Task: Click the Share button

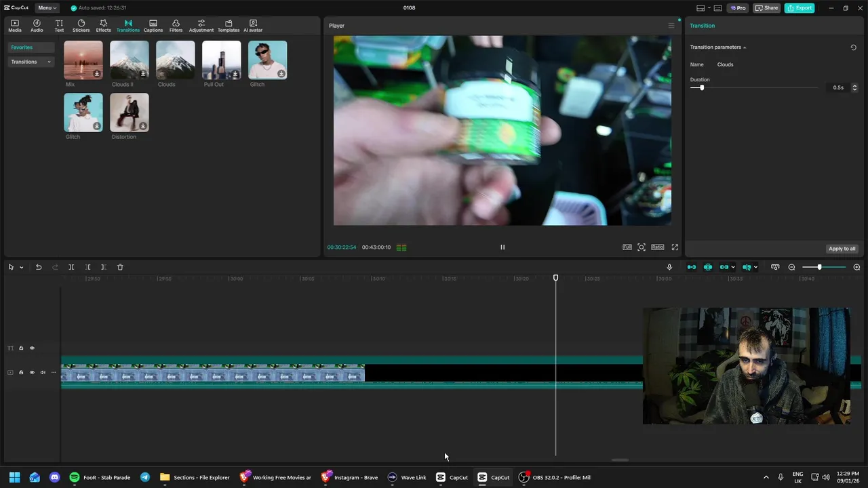Action: (x=767, y=8)
